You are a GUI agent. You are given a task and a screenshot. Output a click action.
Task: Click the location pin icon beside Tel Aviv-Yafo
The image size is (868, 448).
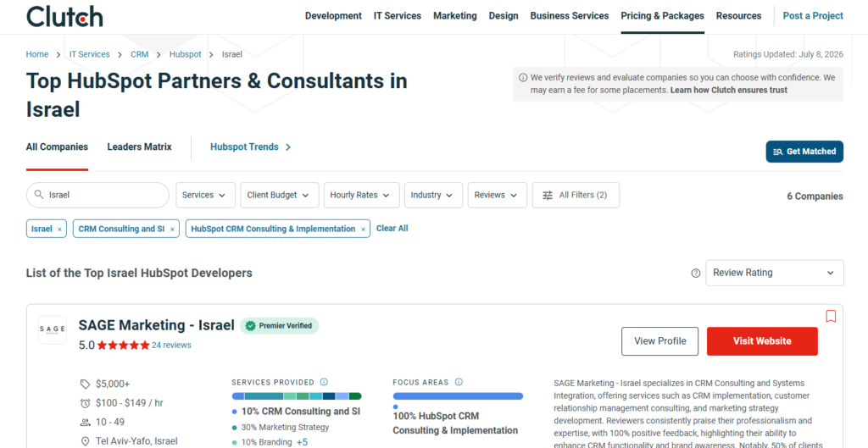coord(86,441)
